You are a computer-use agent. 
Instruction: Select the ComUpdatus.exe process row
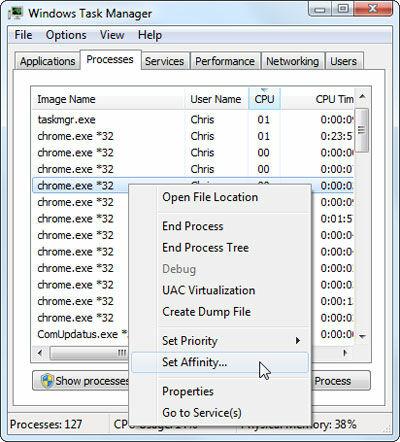point(80,334)
